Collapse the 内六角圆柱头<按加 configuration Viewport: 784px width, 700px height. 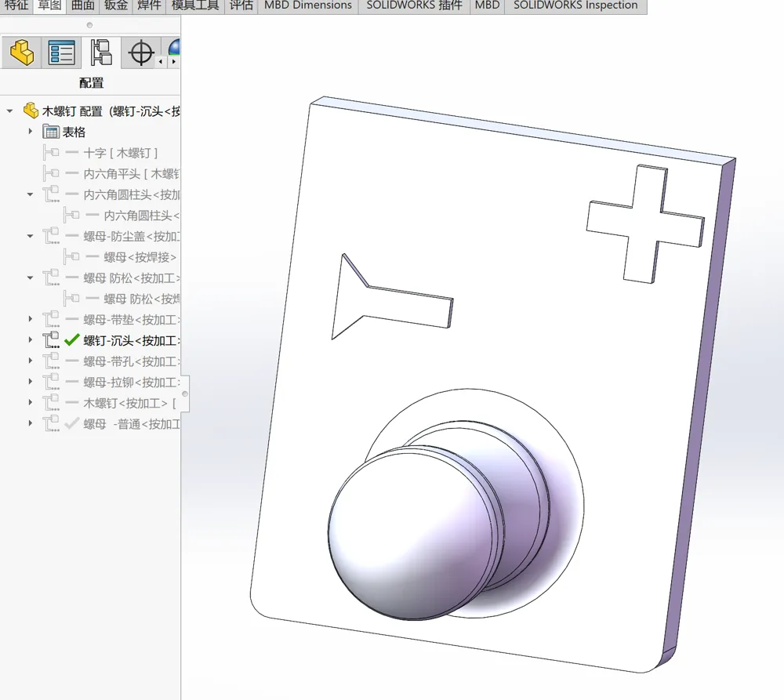(x=30, y=194)
